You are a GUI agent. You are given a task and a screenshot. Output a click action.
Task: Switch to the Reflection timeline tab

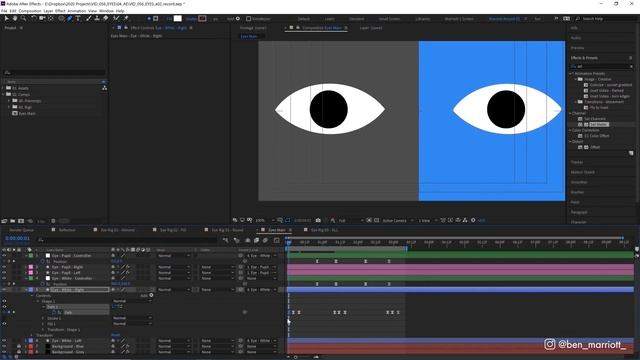(x=67, y=230)
